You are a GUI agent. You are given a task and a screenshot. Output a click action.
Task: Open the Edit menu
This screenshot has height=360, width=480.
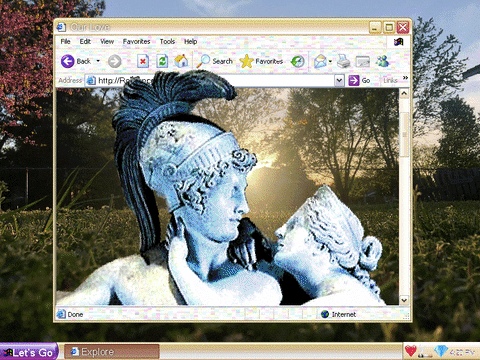[85, 42]
